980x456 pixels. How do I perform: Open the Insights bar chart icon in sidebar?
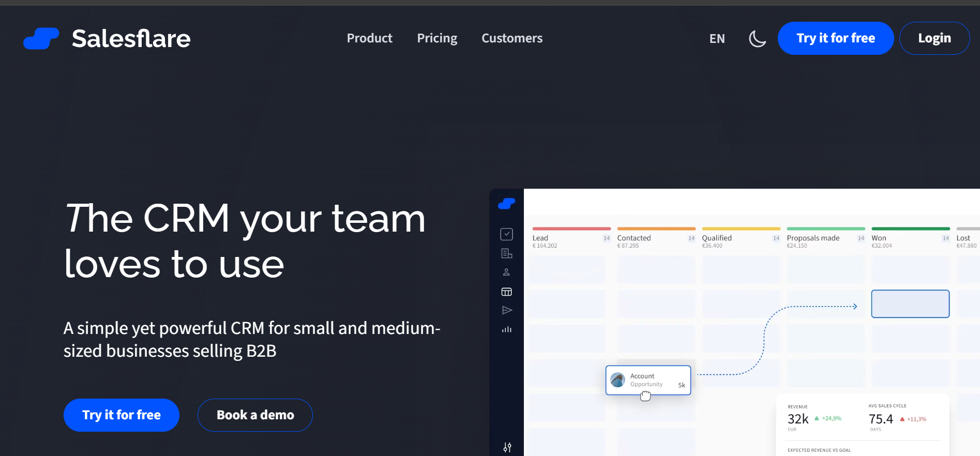tap(507, 329)
